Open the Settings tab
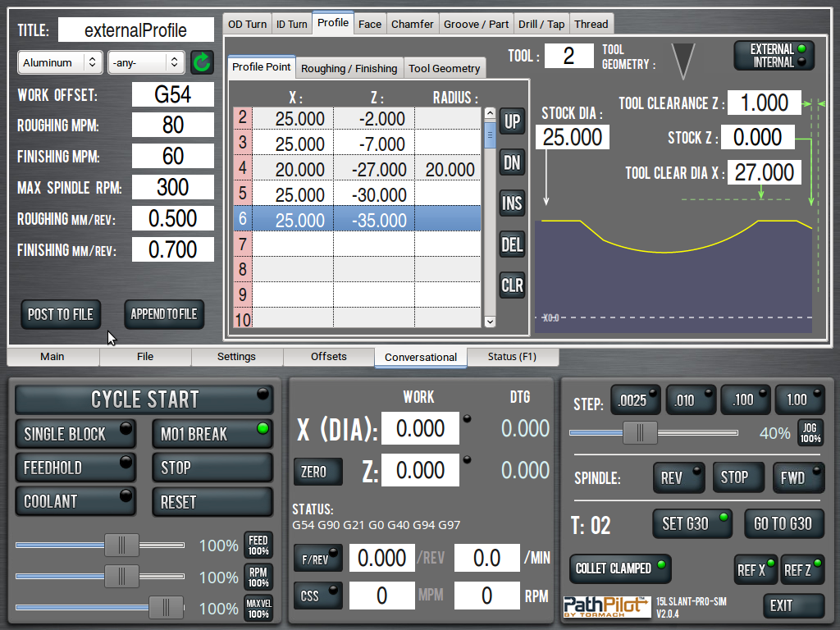 pyautogui.click(x=236, y=357)
